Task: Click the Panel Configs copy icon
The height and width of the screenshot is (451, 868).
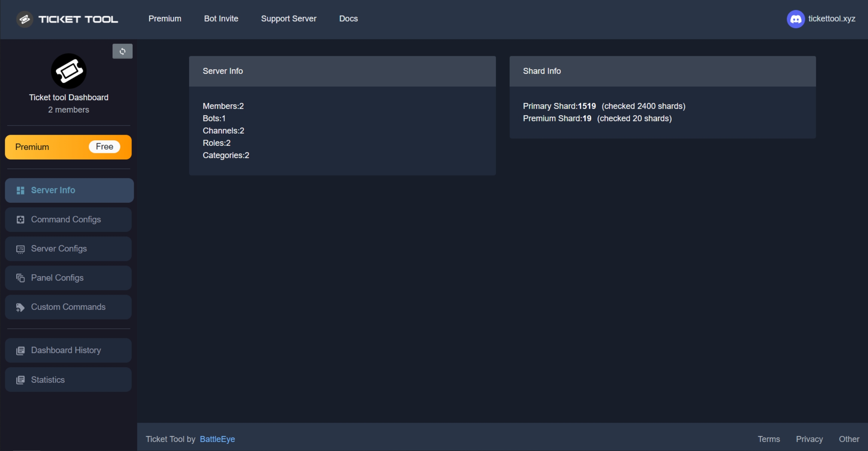Action: point(20,278)
